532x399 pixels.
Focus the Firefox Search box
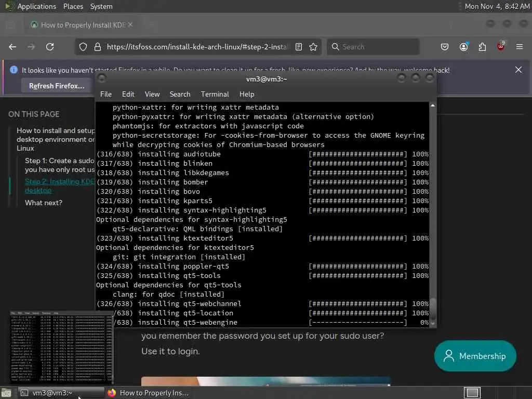click(373, 47)
